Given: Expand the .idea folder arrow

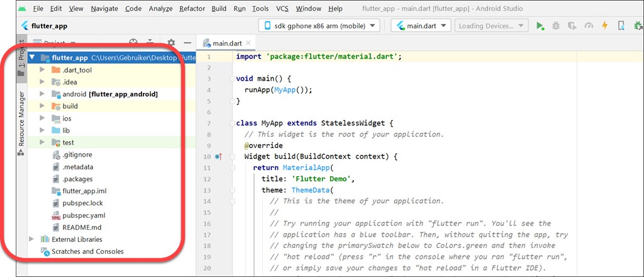Looking at the screenshot, I should tap(42, 82).
